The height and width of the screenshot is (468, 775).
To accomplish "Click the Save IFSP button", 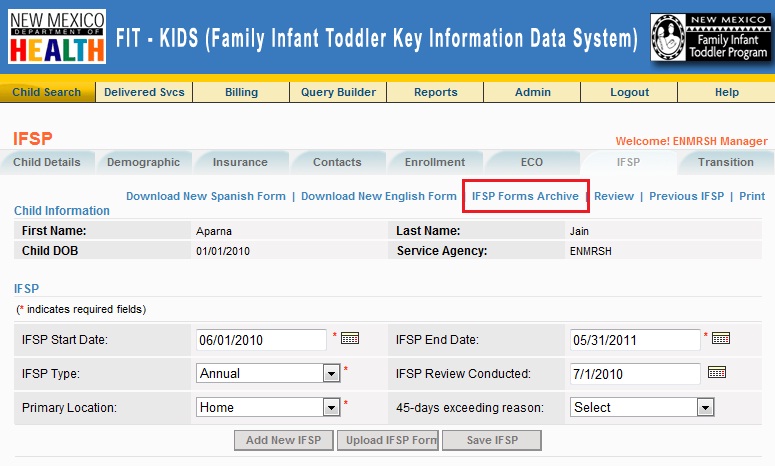I will click(x=492, y=440).
